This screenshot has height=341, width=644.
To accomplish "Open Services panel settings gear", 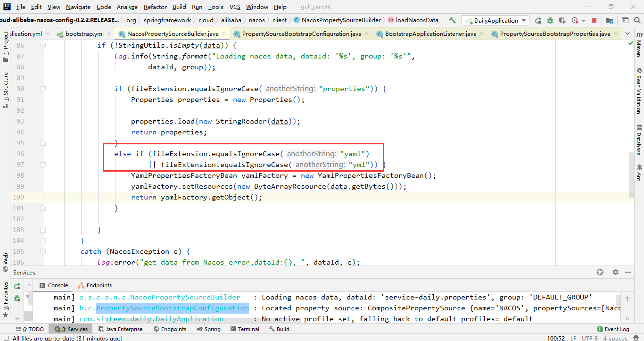I will pyautogui.click(x=615, y=272).
